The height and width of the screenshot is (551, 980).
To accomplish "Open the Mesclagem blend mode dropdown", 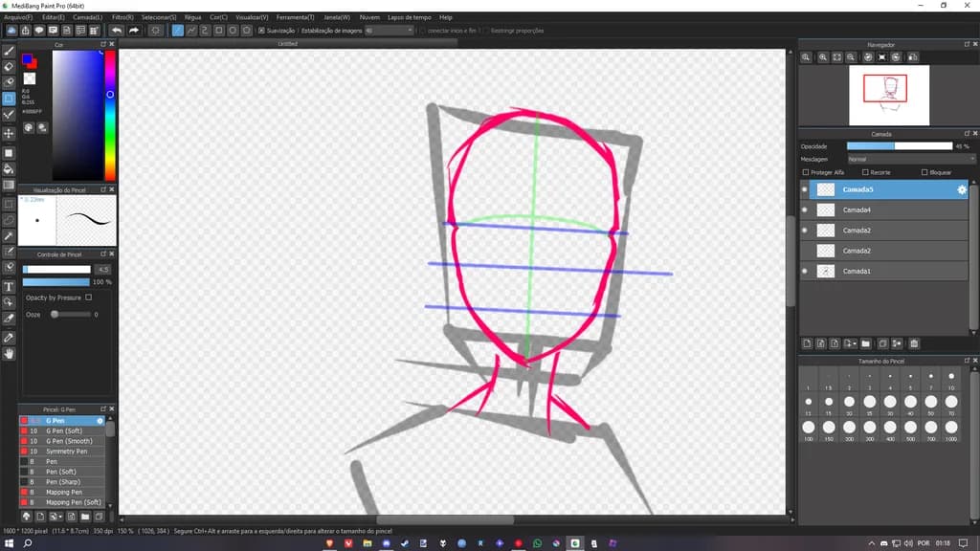I will pyautogui.click(x=911, y=160).
